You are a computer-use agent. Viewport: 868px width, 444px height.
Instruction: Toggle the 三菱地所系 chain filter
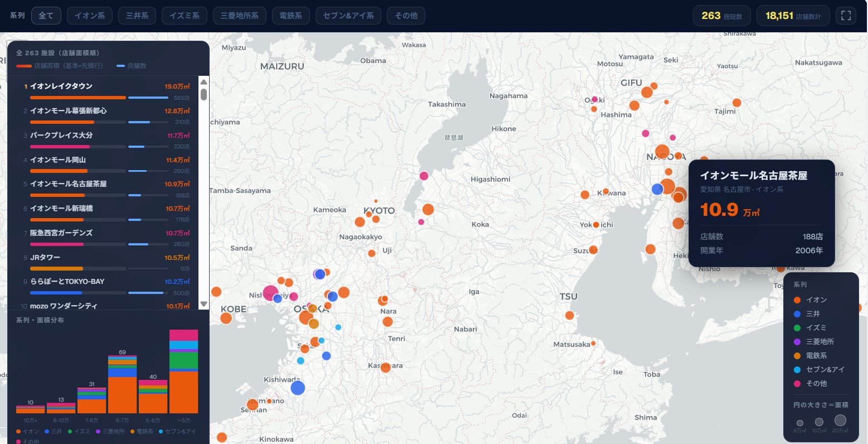(x=240, y=16)
